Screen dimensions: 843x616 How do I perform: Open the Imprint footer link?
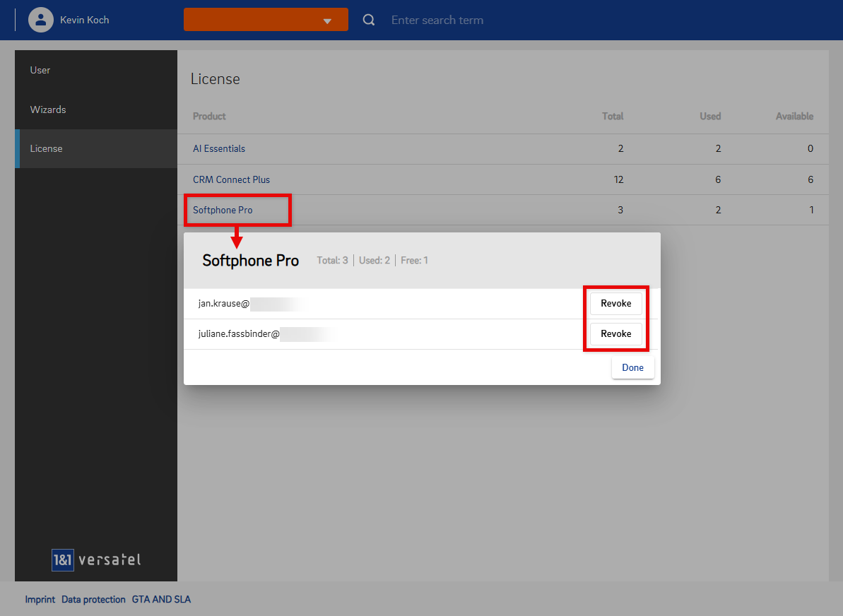[x=40, y=599]
